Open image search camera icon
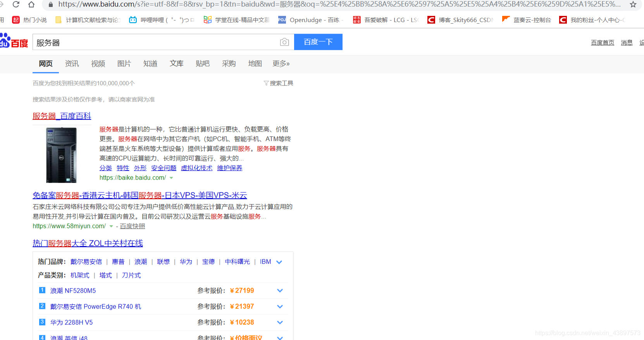 (x=284, y=42)
